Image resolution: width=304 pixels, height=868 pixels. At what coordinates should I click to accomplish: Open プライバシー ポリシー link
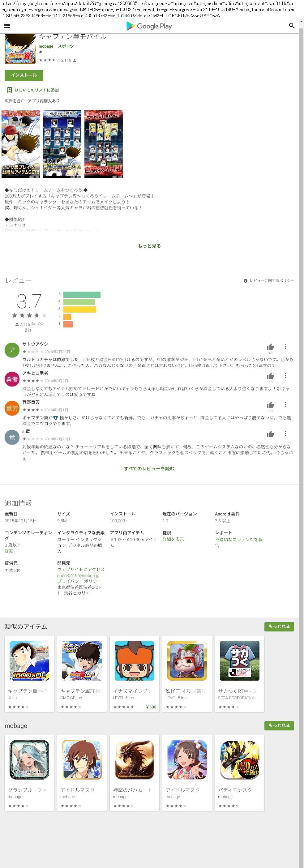pos(79,581)
